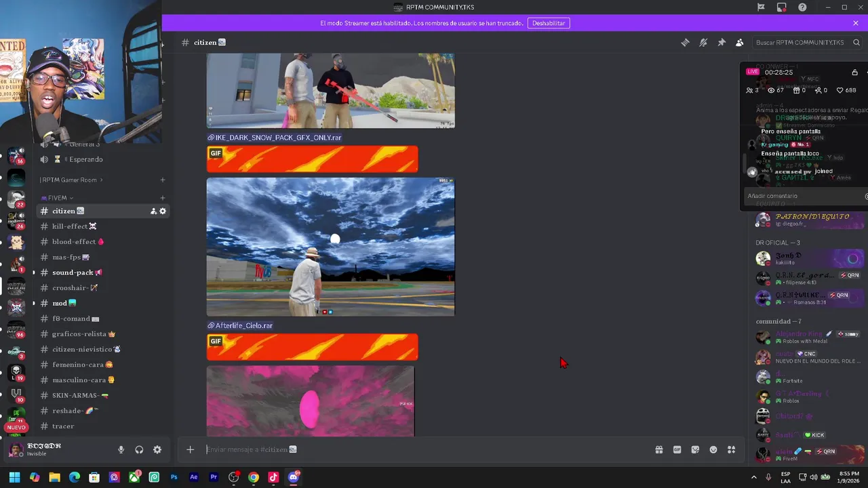Viewport: 868px width, 488px height.
Task: Open inbox icon in title bar
Action: [x=781, y=7]
